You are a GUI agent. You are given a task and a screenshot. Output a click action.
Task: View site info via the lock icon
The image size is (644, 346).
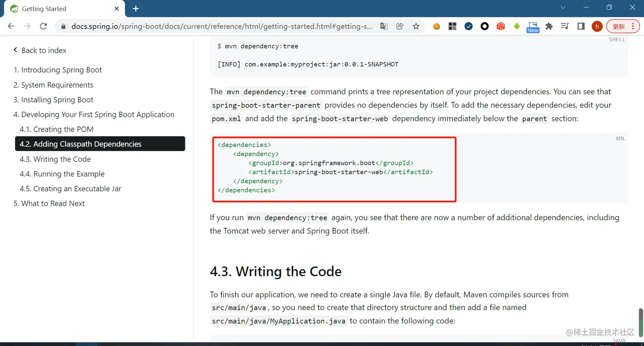(63, 26)
